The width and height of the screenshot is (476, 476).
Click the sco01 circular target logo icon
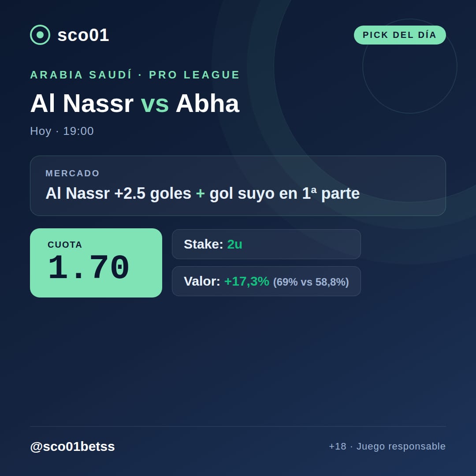[40, 35]
